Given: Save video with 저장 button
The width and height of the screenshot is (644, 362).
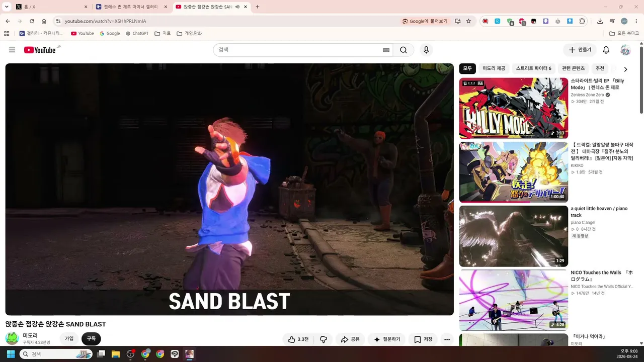Looking at the screenshot, I should 423,339.
